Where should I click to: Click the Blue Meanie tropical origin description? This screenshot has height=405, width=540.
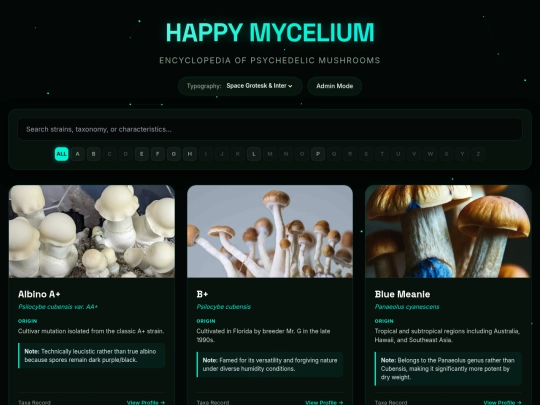coord(447,335)
